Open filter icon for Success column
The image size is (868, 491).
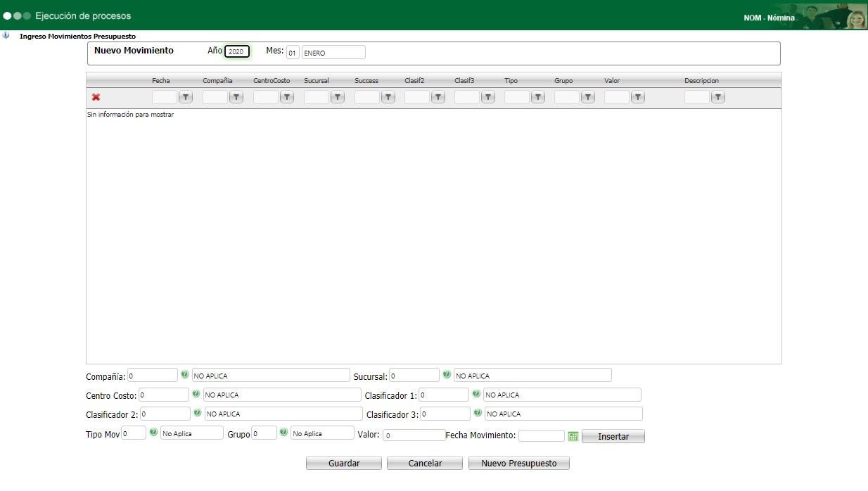point(388,97)
